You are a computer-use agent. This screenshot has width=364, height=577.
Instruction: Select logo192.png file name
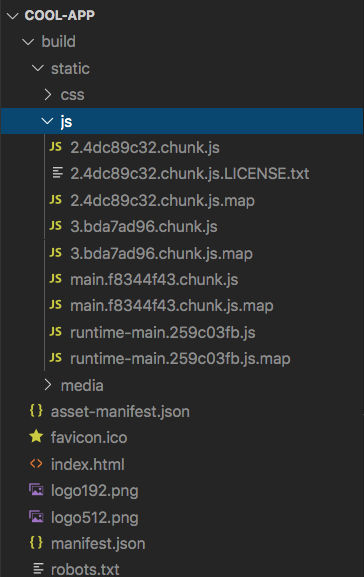95,491
